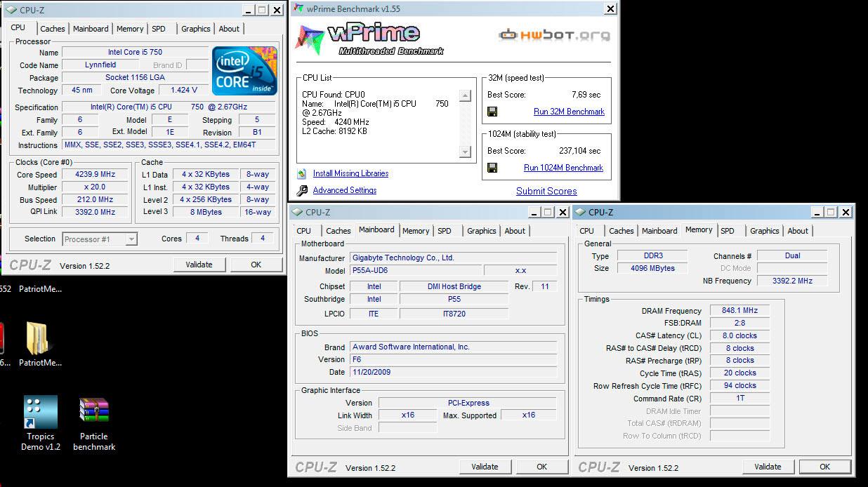Viewport: 868px width, 487px height.
Task: Click the Core Voltage value 1.424 V
Action: tap(183, 91)
